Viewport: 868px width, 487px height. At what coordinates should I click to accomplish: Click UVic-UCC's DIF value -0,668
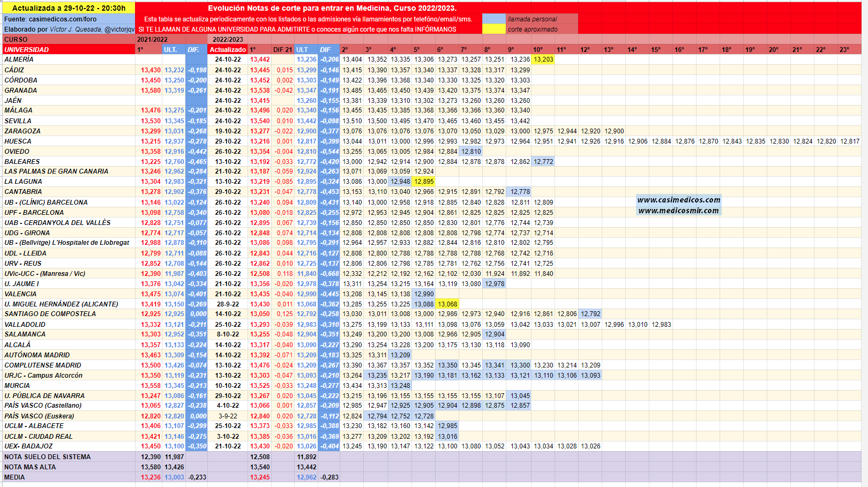coord(329,274)
